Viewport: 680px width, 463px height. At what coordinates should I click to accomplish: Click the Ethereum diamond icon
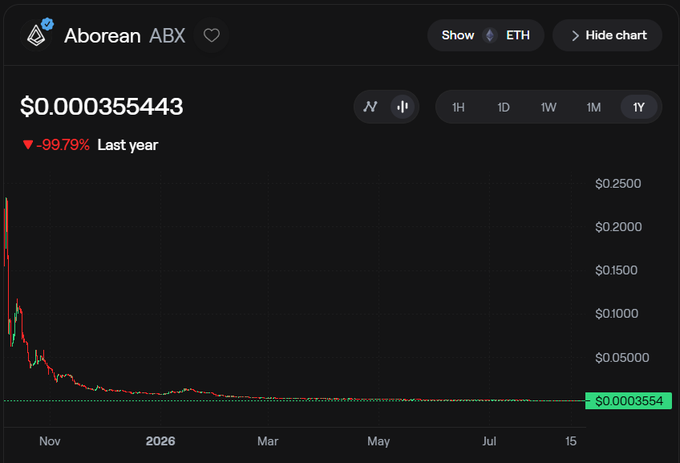tap(490, 35)
